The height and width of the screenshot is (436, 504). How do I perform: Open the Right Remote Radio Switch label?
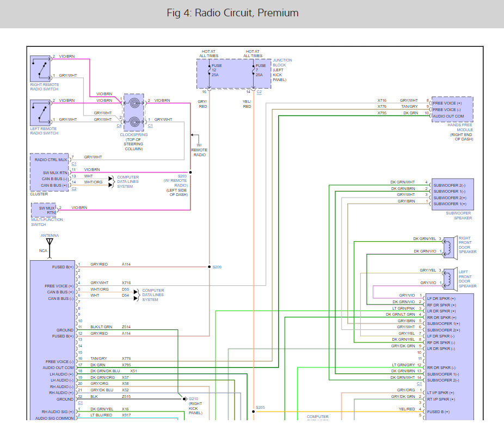pyautogui.click(x=44, y=87)
